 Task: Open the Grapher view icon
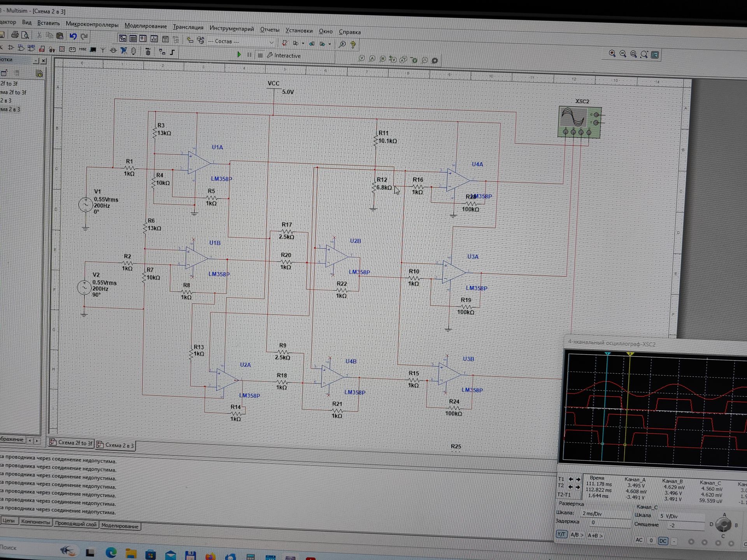[154, 39]
